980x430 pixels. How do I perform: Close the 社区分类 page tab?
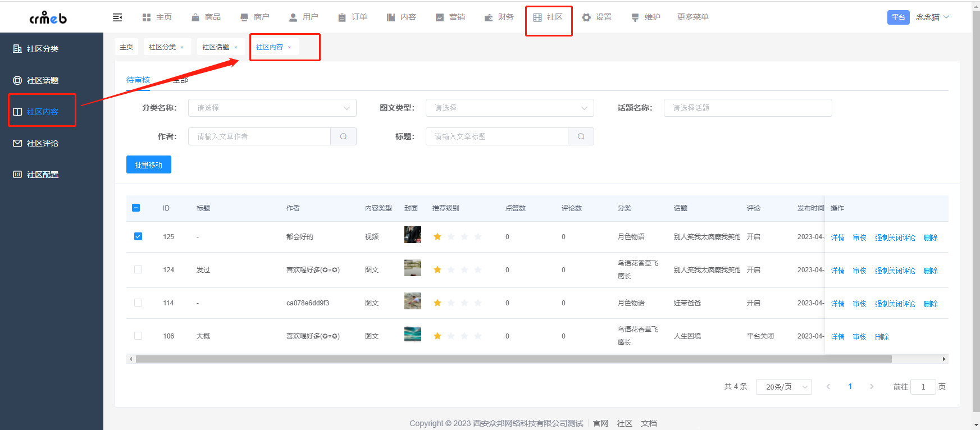182,48
